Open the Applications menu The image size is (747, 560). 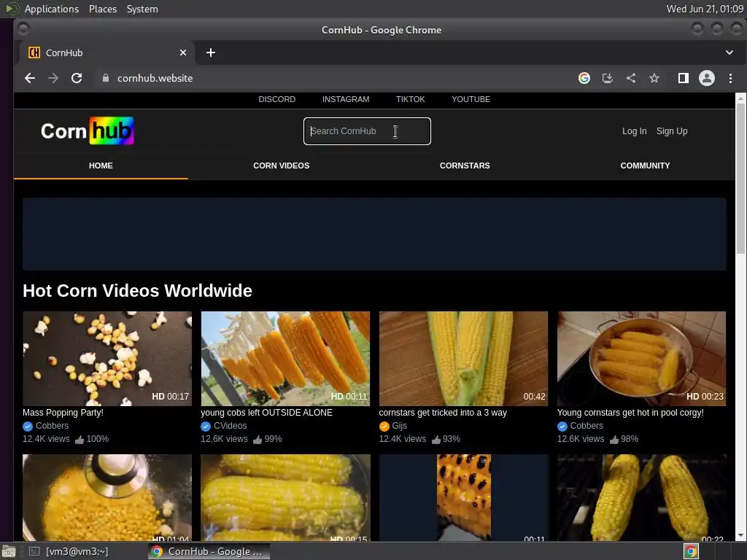click(52, 9)
